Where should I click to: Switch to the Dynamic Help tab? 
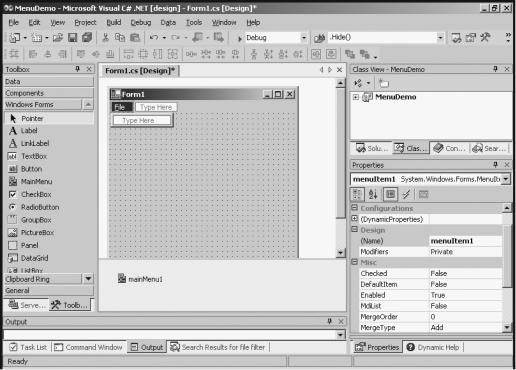433,347
